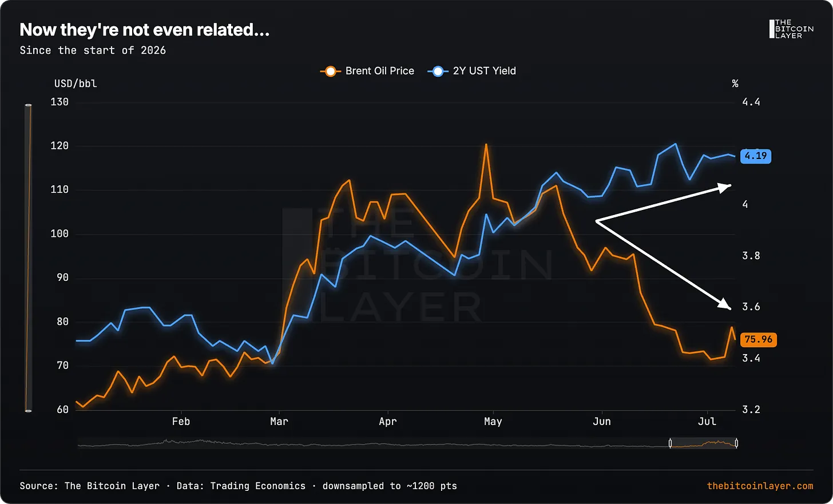Click the subtitle 'Since the start of 2026'
Screen dimensions: 833x504
coord(93,50)
